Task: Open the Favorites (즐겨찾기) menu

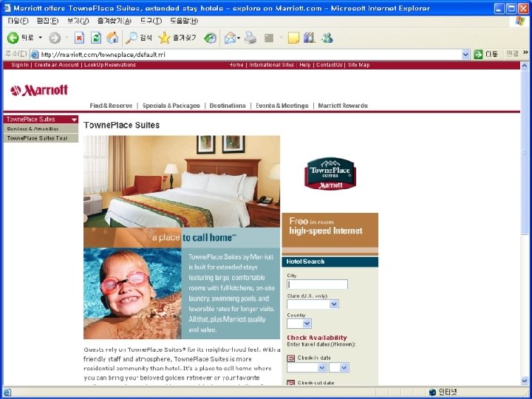Action: click(115, 21)
